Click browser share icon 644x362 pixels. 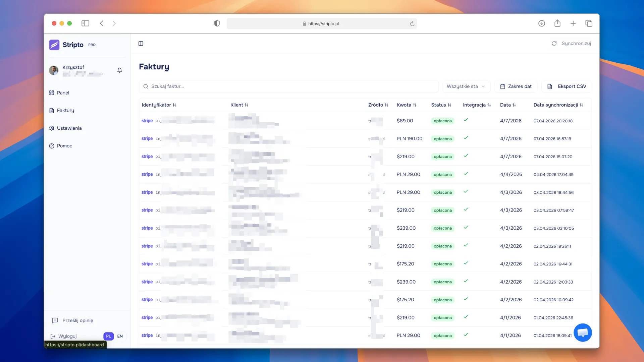557,23
